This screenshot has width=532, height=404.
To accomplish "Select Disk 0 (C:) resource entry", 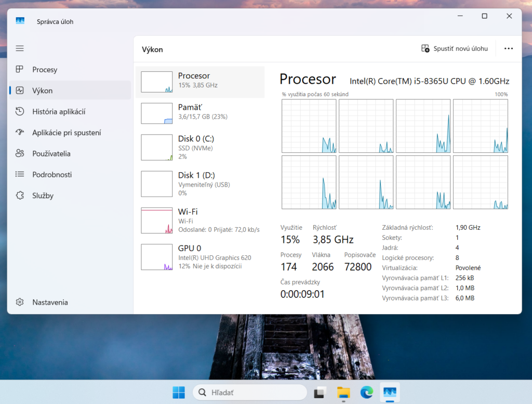I will coord(200,148).
